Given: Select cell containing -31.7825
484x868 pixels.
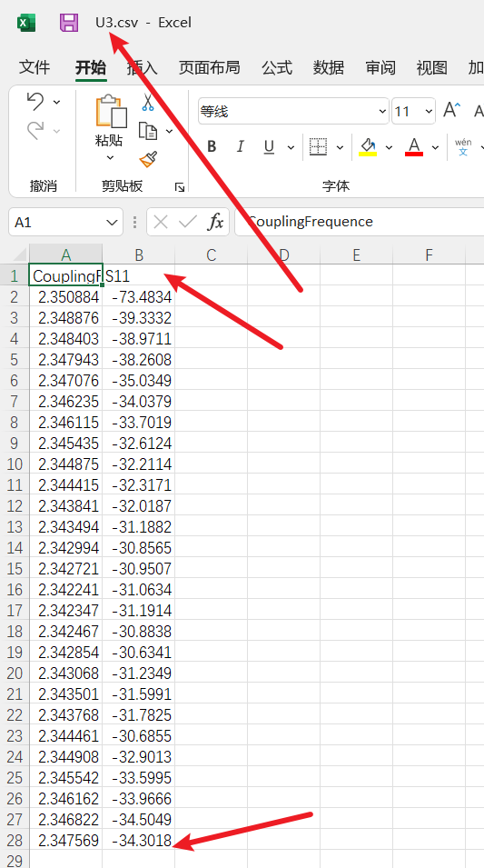Looking at the screenshot, I should pos(139,715).
